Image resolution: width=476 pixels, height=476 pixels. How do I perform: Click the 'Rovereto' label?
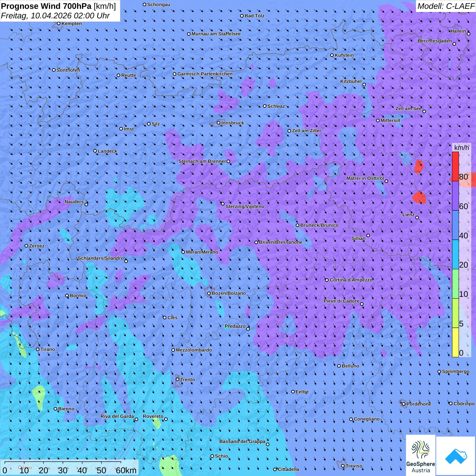point(153,416)
